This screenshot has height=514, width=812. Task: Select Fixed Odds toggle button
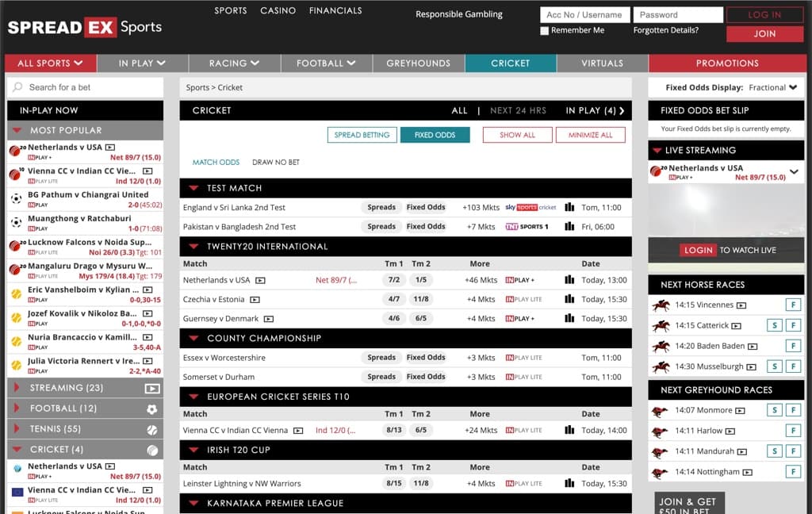[435, 135]
